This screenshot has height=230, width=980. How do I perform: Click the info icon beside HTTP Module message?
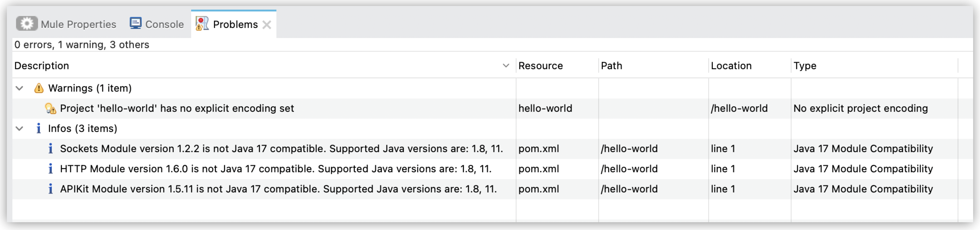pyautogui.click(x=51, y=169)
